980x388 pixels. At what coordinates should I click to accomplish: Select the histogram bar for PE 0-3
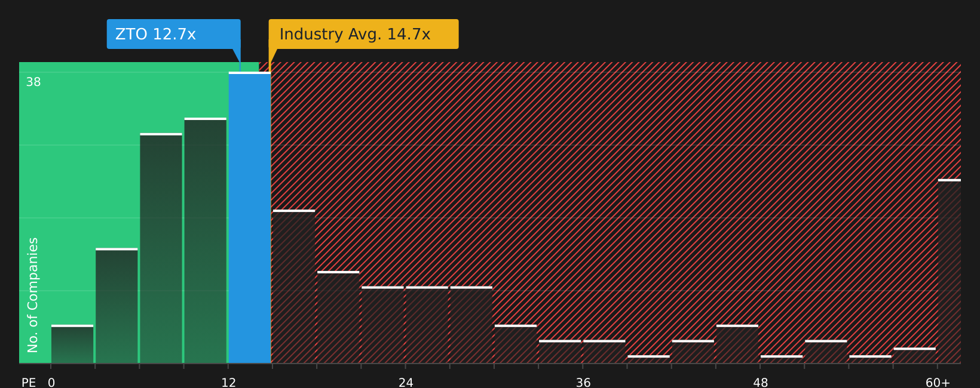click(72, 344)
